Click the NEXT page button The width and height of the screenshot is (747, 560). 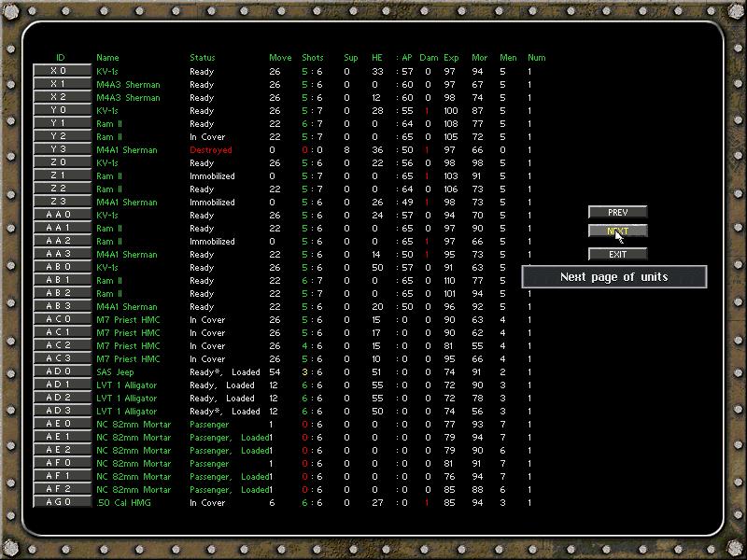point(617,231)
